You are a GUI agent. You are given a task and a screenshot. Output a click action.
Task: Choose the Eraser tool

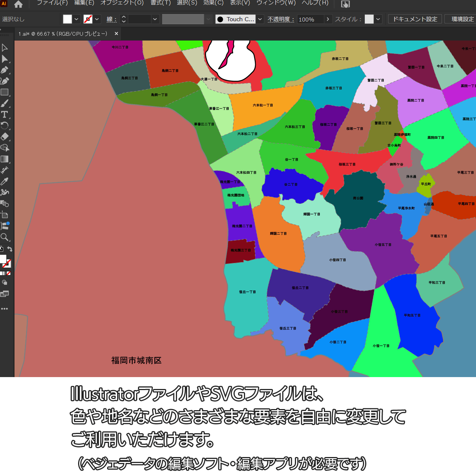pos(5,137)
